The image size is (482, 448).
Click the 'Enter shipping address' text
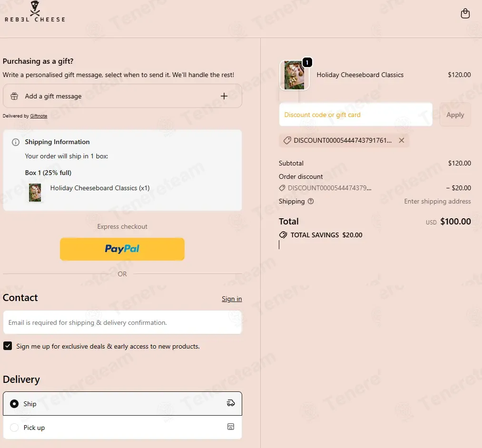437,201
